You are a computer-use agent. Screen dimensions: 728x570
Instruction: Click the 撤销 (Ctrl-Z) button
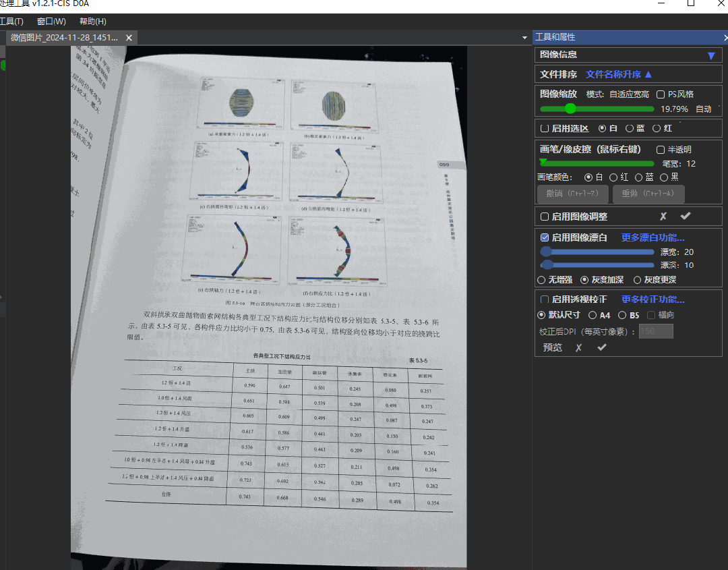[572, 194]
